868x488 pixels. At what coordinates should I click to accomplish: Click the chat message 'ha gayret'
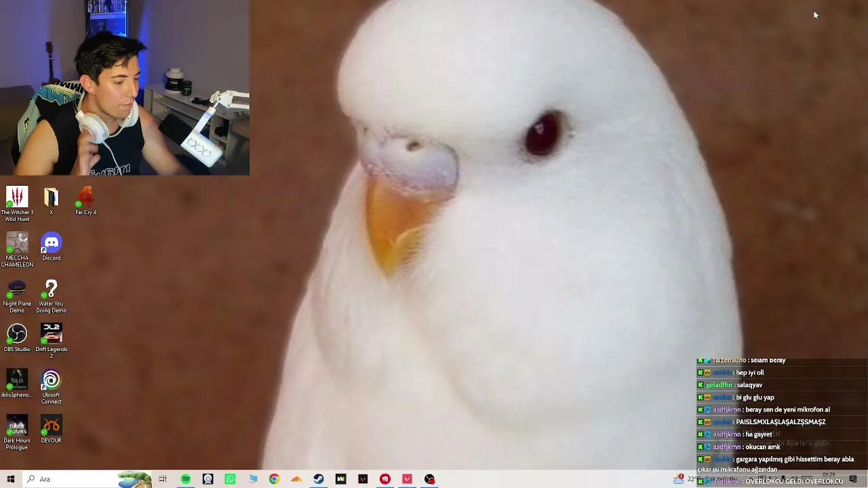tap(759, 434)
